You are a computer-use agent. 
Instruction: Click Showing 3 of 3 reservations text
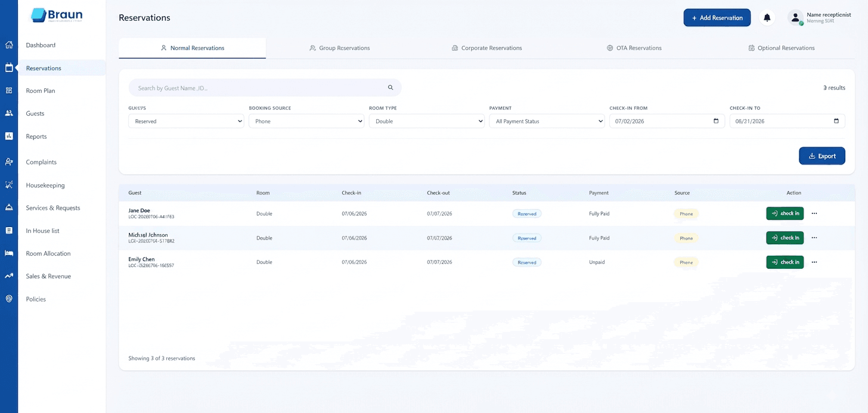tap(162, 358)
